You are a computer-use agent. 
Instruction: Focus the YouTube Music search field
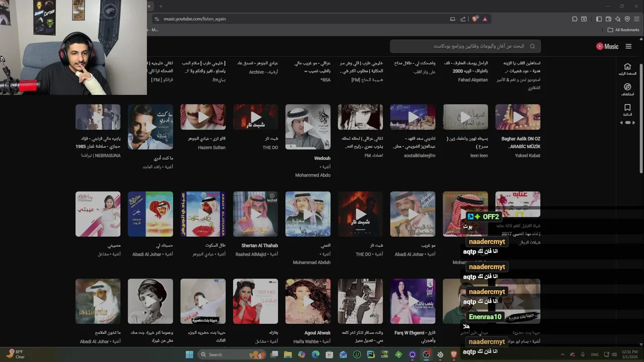pyautogui.click(x=465, y=46)
